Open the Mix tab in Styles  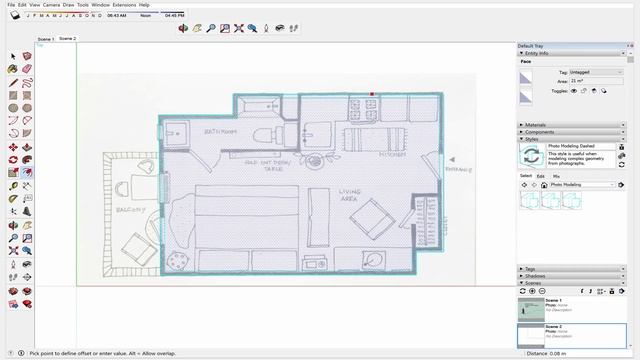pos(556,176)
